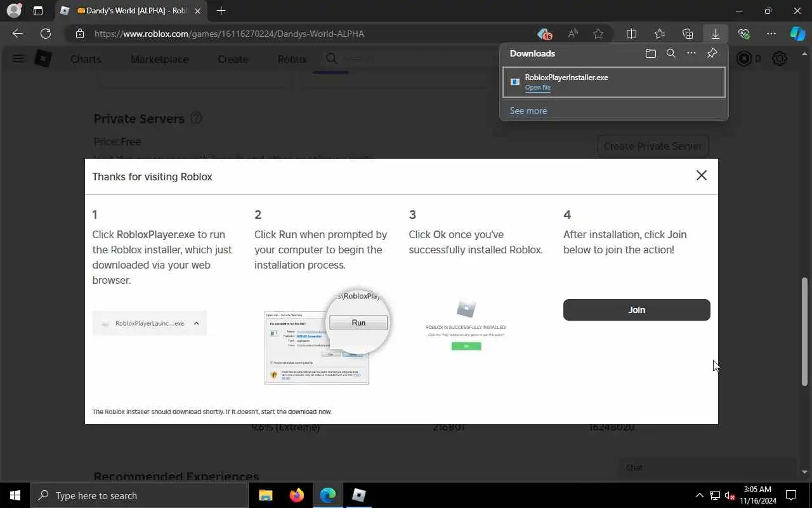The height and width of the screenshot is (508, 812).
Task: Open the Favorites list icon
Action: click(659, 34)
